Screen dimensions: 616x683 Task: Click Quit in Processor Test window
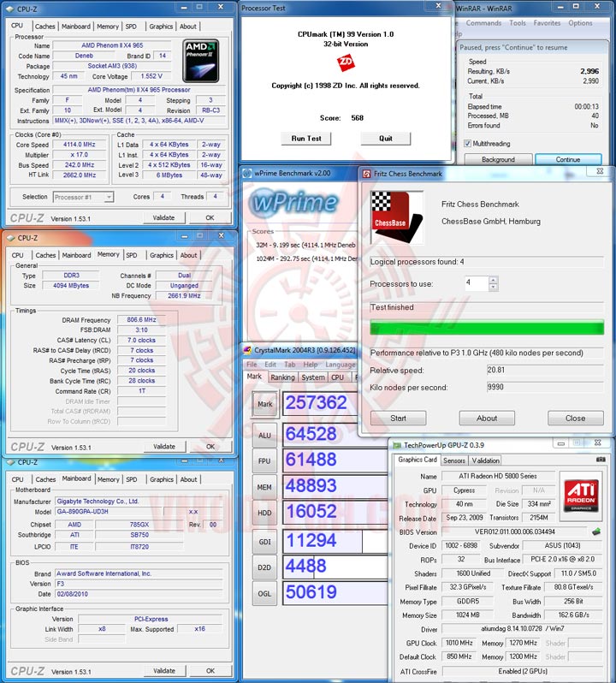(385, 139)
